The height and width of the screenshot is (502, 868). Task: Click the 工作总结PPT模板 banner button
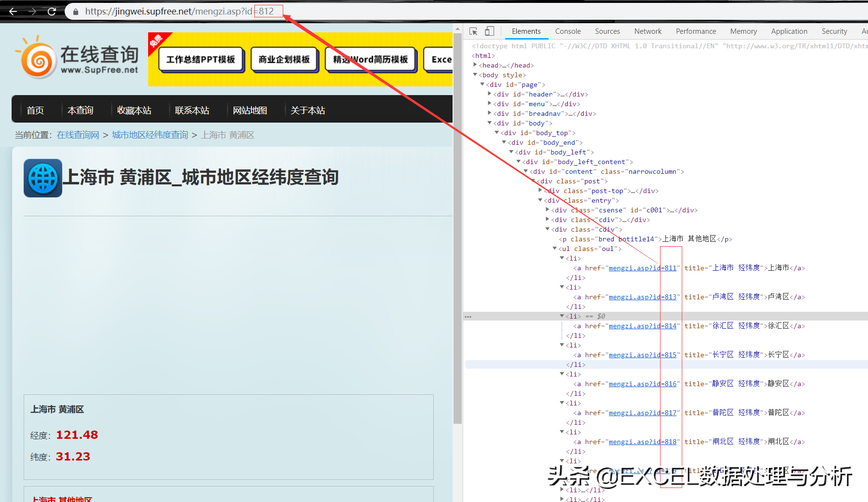pyautogui.click(x=201, y=60)
